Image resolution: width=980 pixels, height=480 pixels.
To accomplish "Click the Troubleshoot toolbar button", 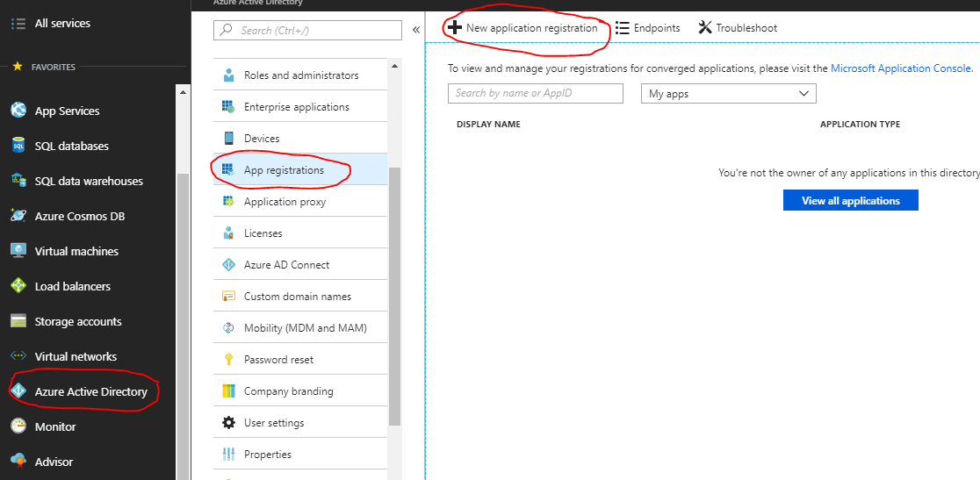I will point(738,28).
